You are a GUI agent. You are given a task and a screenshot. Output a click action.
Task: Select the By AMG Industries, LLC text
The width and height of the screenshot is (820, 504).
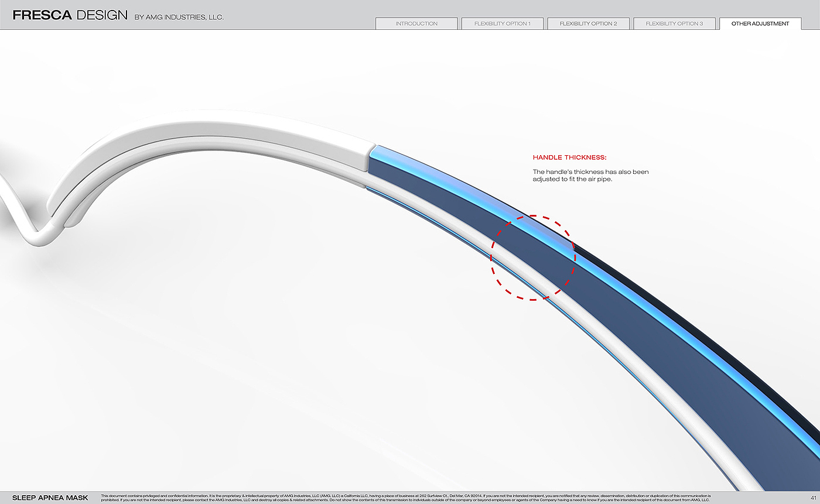(179, 18)
